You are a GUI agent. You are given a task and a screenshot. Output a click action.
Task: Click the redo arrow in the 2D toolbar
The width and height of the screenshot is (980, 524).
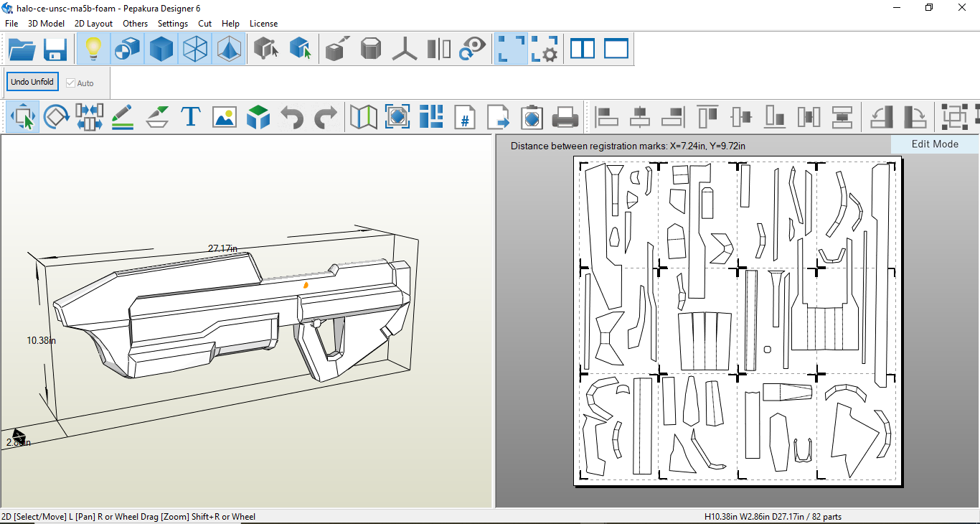pyautogui.click(x=326, y=116)
